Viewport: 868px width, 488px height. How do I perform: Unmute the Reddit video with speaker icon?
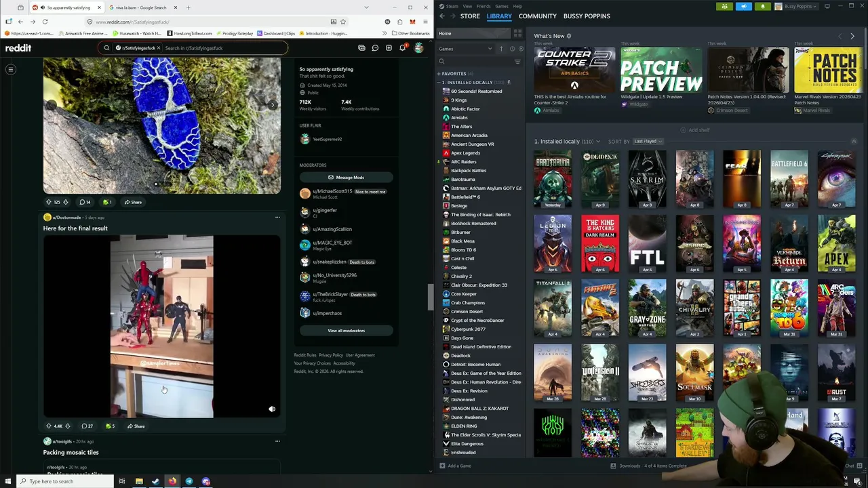click(272, 409)
